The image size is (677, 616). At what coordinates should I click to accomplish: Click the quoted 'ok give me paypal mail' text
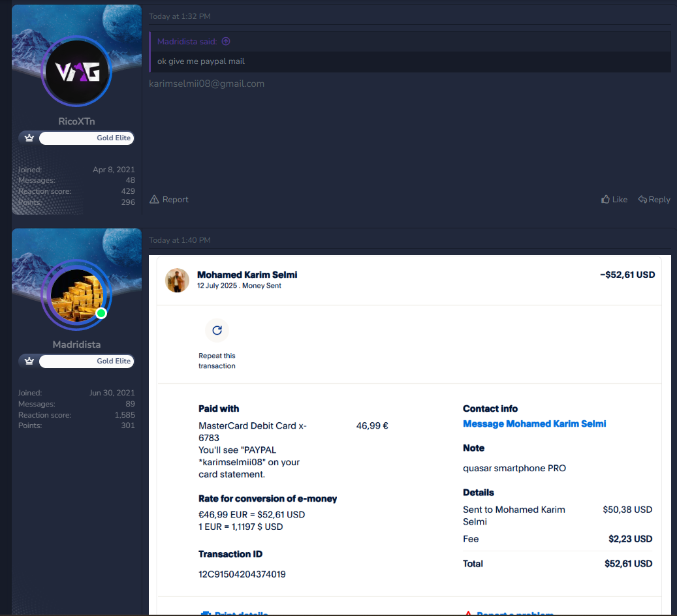pos(201,61)
